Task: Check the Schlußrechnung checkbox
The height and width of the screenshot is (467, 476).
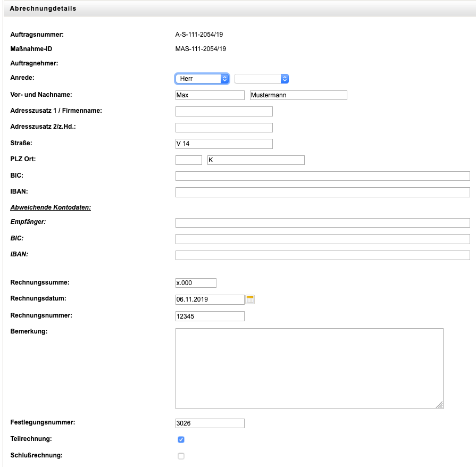Action: coord(181,456)
